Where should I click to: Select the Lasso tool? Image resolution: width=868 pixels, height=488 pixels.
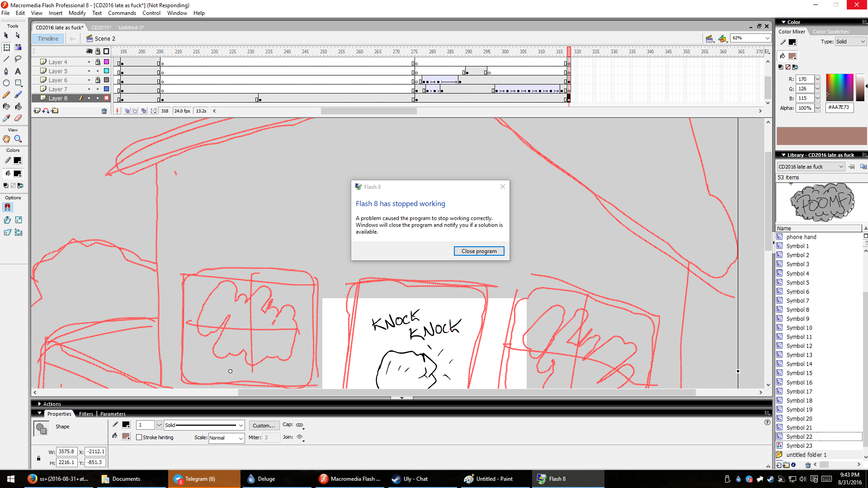[18, 59]
